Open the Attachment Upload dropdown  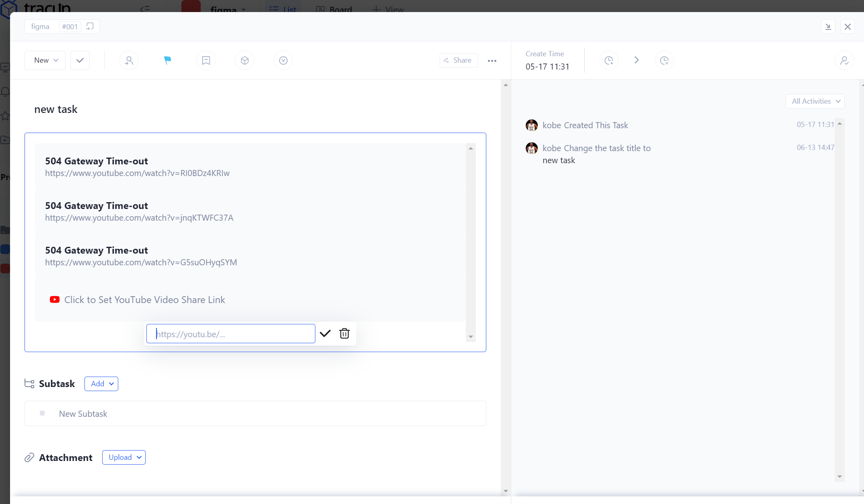pyautogui.click(x=124, y=457)
